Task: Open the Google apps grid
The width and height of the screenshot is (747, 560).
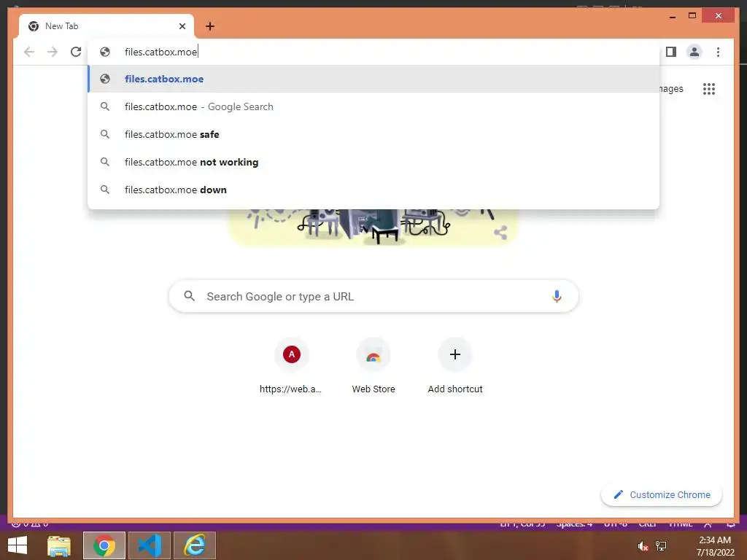Action: [x=709, y=89]
